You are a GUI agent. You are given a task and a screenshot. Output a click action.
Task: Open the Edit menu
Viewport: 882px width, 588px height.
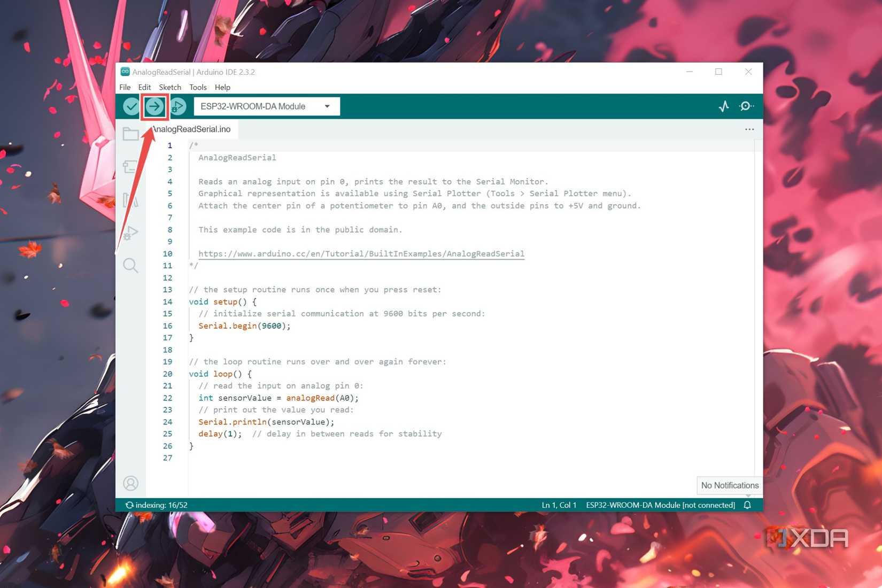click(144, 87)
